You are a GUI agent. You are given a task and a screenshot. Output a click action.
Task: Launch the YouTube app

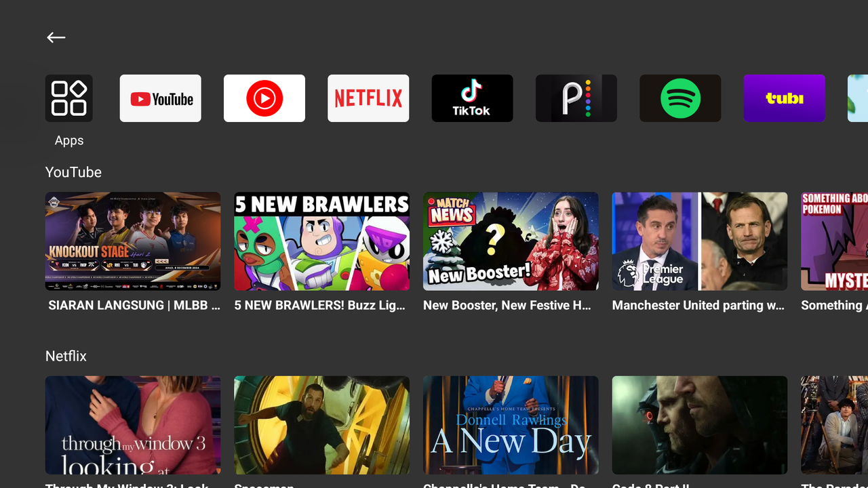pos(161,99)
